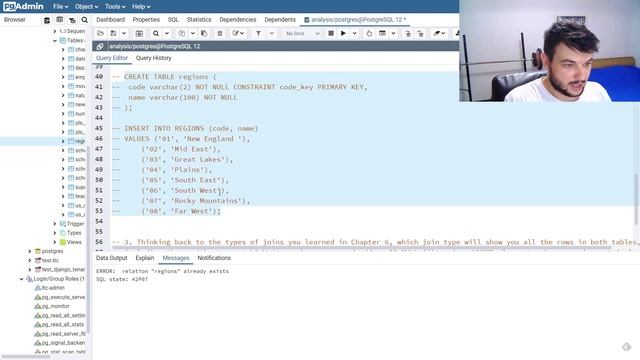
Task: Switch to the Dependencies tab
Action: (x=238, y=20)
